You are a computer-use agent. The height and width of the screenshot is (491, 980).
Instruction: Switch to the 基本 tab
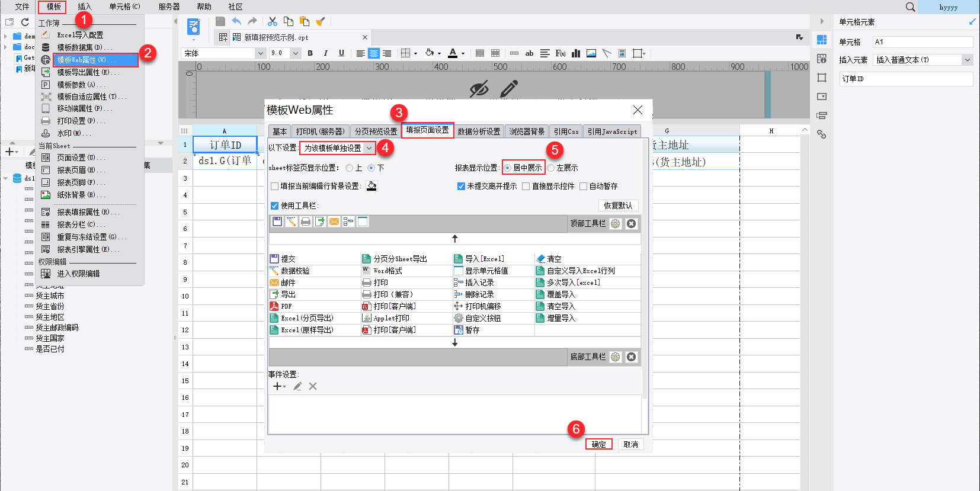[280, 131]
